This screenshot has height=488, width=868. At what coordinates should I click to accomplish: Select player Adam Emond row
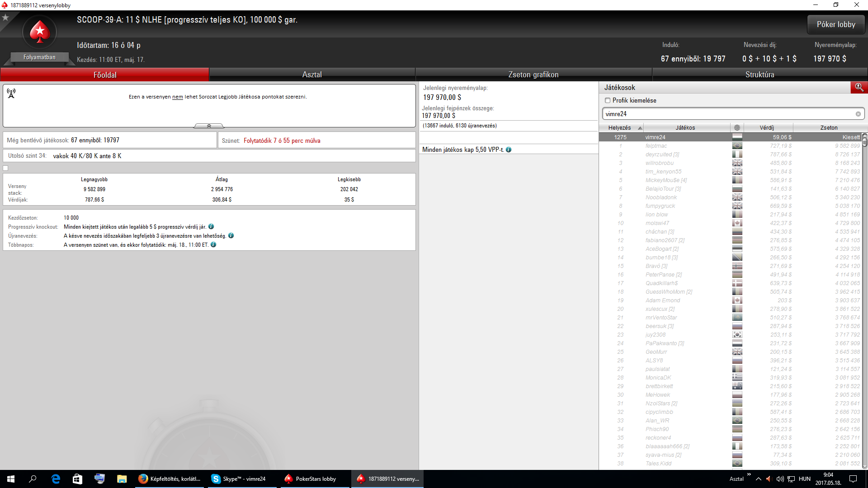pyautogui.click(x=731, y=300)
